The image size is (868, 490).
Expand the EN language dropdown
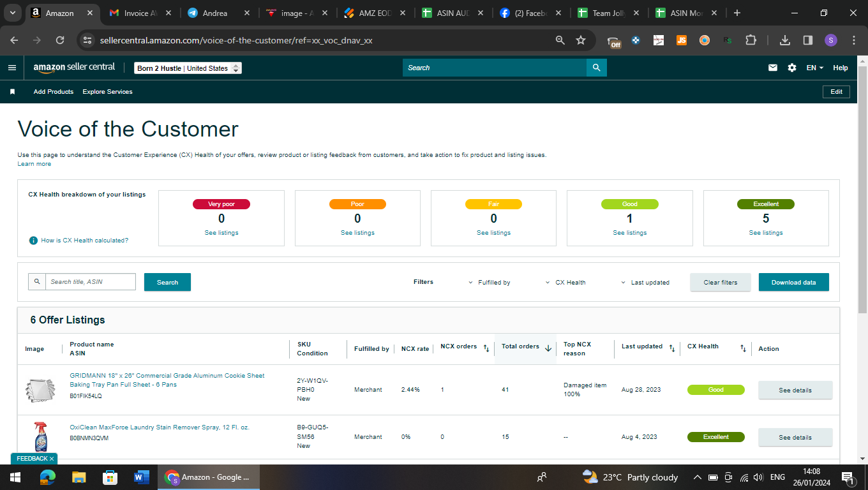pos(815,68)
